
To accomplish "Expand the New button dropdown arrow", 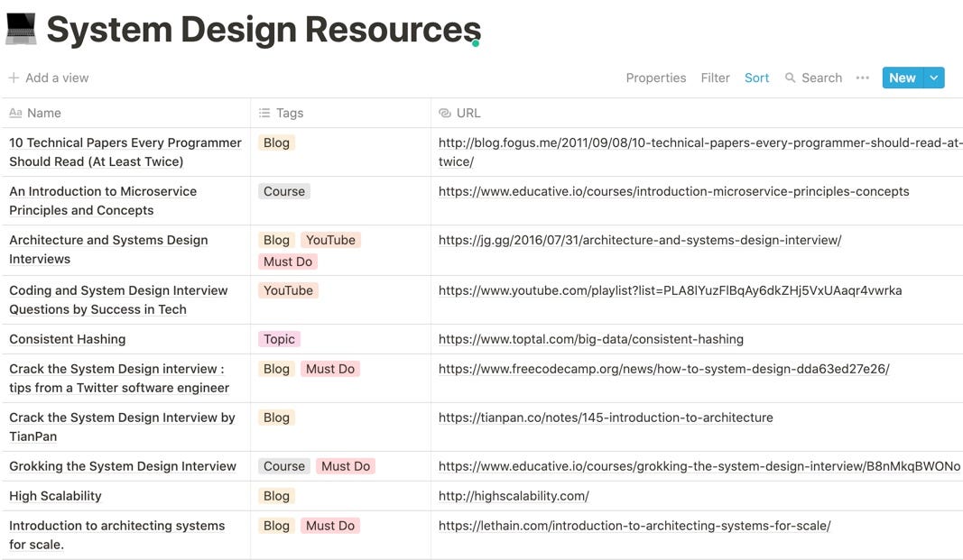I will coord(934,78).
